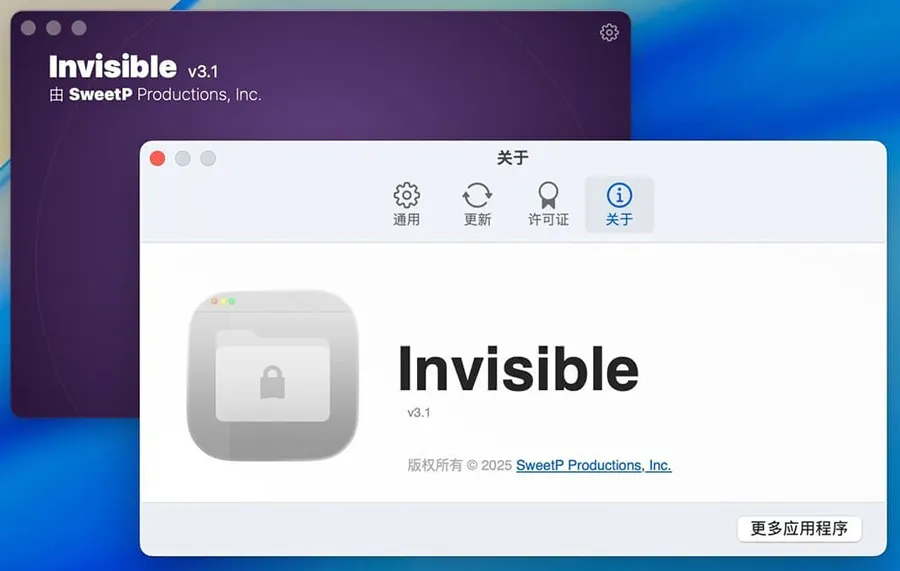The width and height of the screenshot is (900, 571).
Task: Open the 更新 (Update) tab
Action: (x=477, y=204)
